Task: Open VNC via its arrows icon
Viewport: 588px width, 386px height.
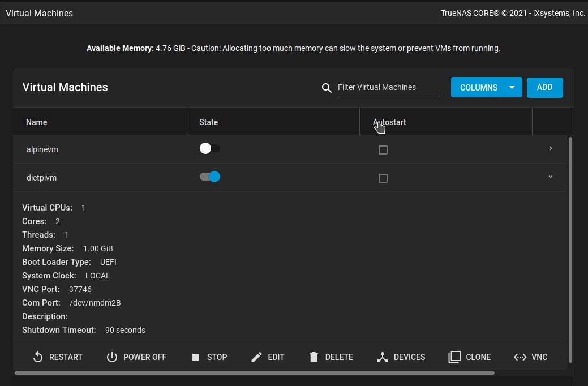Action: click(x=520, y=357)
